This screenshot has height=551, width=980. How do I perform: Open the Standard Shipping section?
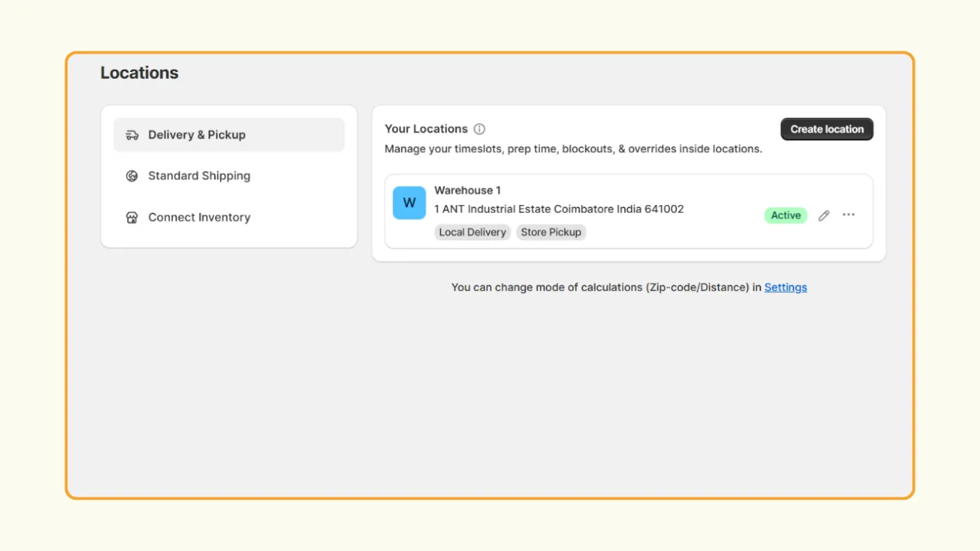pyautogui.click(x=229, y=176)
